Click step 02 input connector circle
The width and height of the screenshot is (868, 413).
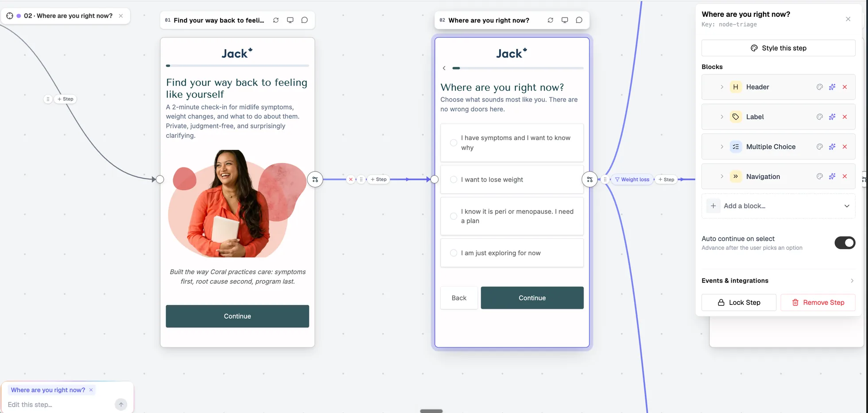pyautogui.click(x=434, y=179)
